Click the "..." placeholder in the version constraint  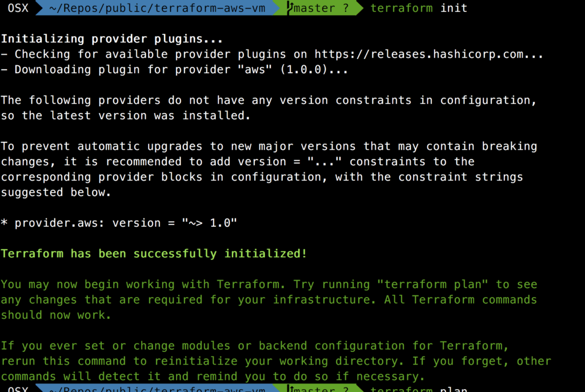click(x=324, y=162)
